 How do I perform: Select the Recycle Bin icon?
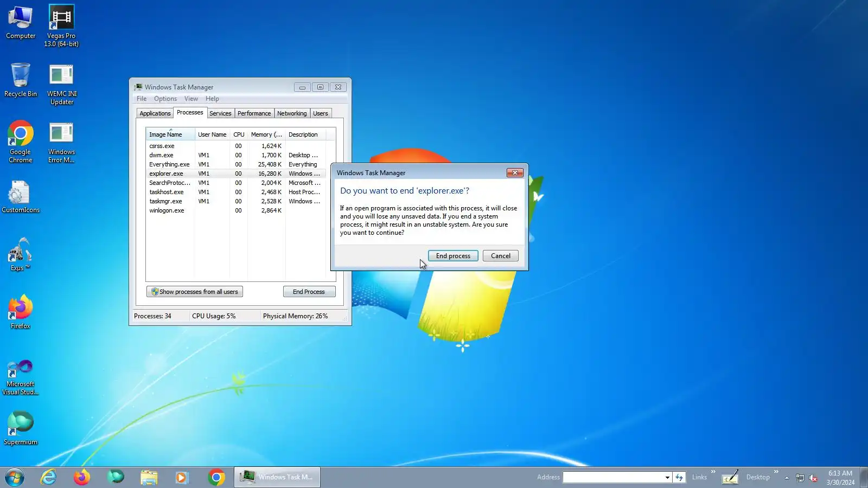pyautogui.click(x=21, y=80)
